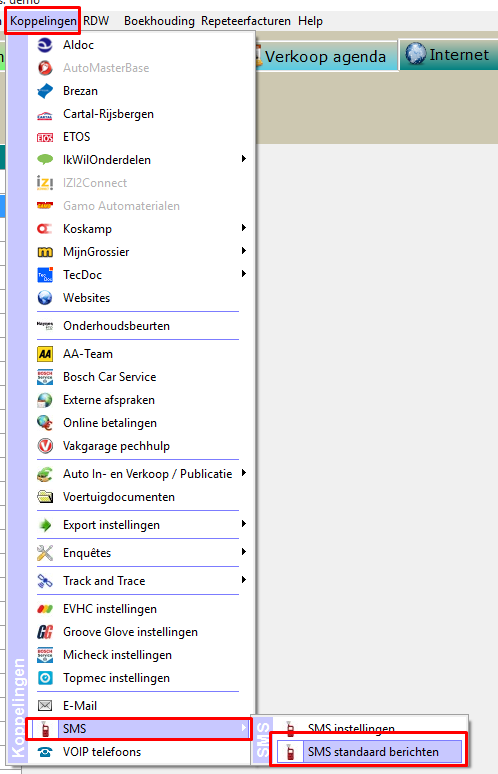Click the E-Mail envelope icon

(x=45, y=706)
